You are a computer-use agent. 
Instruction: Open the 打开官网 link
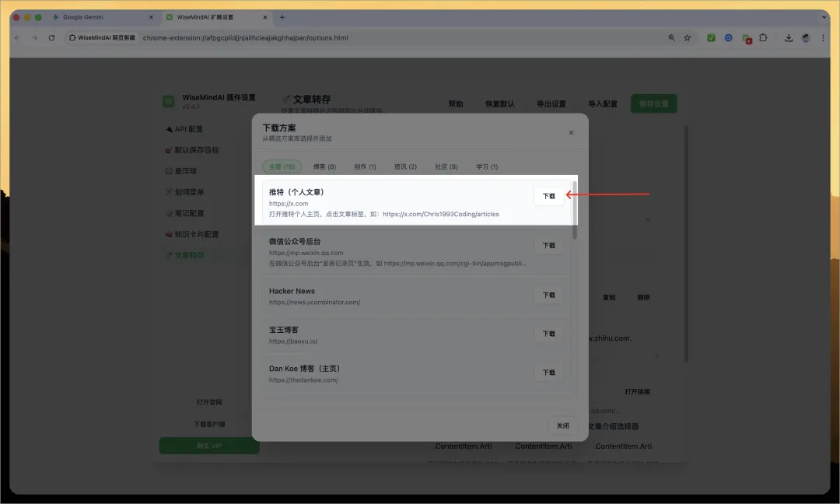tap(209, 402)
